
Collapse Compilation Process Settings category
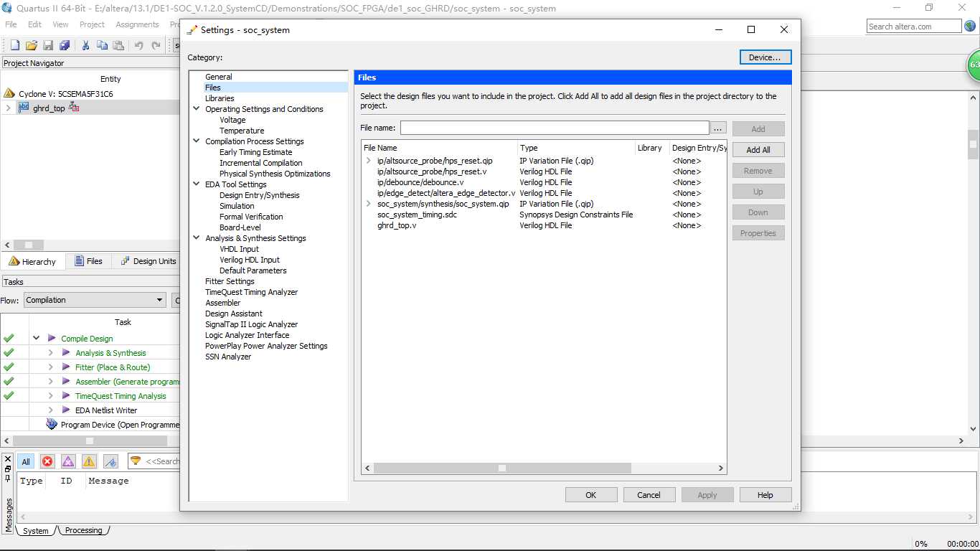pyautogui.click(x=197, y=141)
